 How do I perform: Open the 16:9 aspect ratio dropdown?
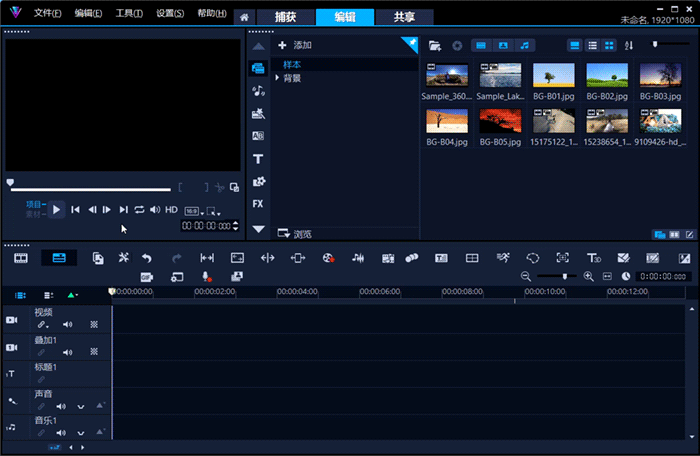(x=194, y=211)
